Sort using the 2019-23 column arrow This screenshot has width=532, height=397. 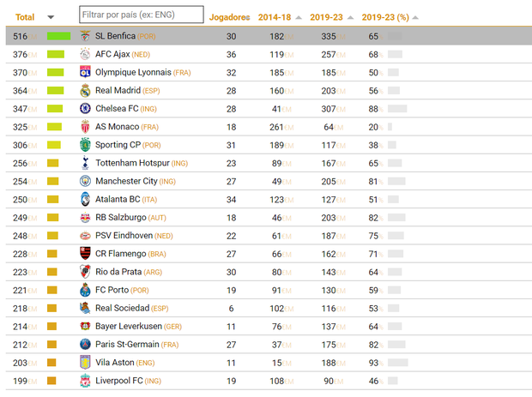point(353,16)
